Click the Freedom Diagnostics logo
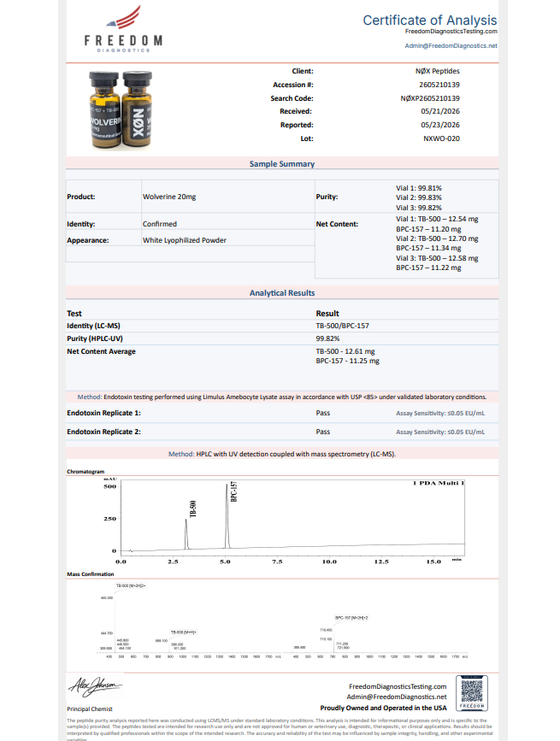Image resolution: width=560 pixels, height=741 pixels. (x=124, y=29)
